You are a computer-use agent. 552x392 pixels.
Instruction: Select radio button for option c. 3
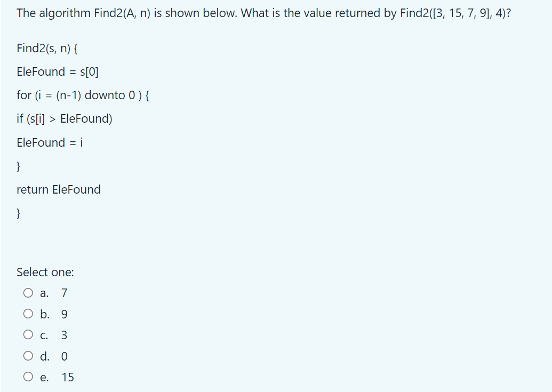28,334
